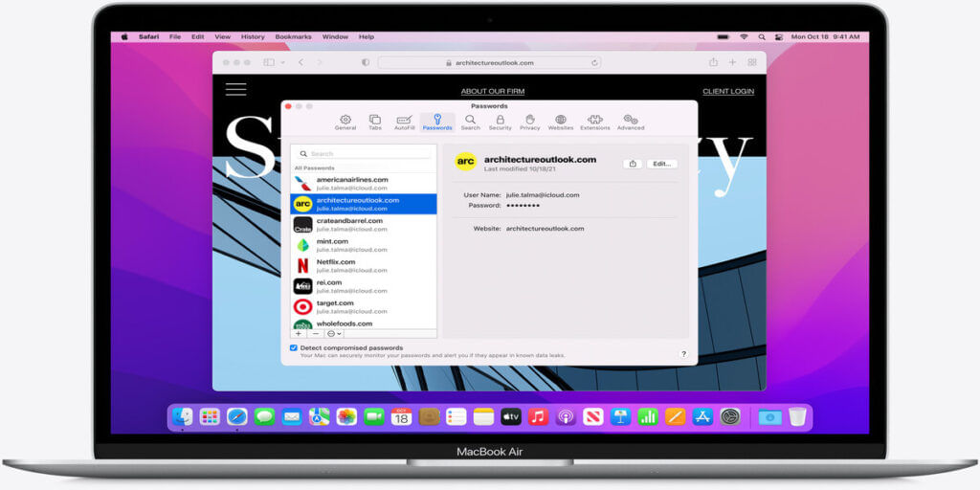
Task: Open the Websites globe icon pane
Action: pyautogui.click(x=561, y=122)
